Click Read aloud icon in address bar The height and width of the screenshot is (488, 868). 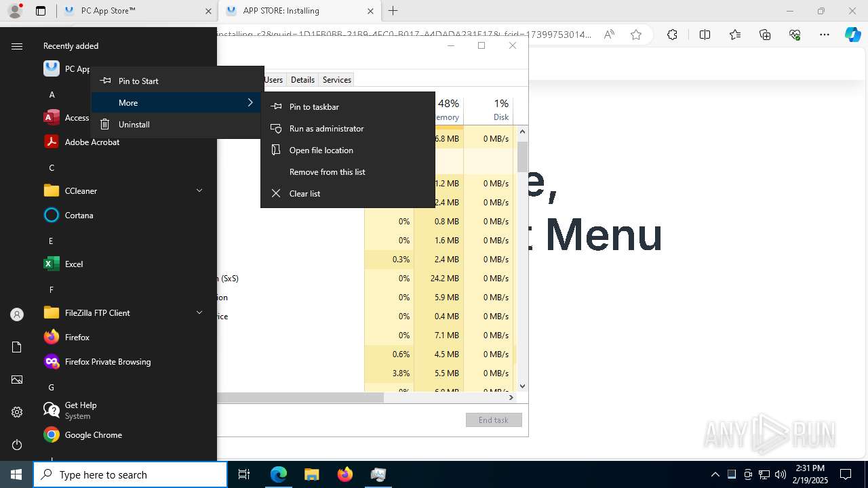[x=609, y=35]
